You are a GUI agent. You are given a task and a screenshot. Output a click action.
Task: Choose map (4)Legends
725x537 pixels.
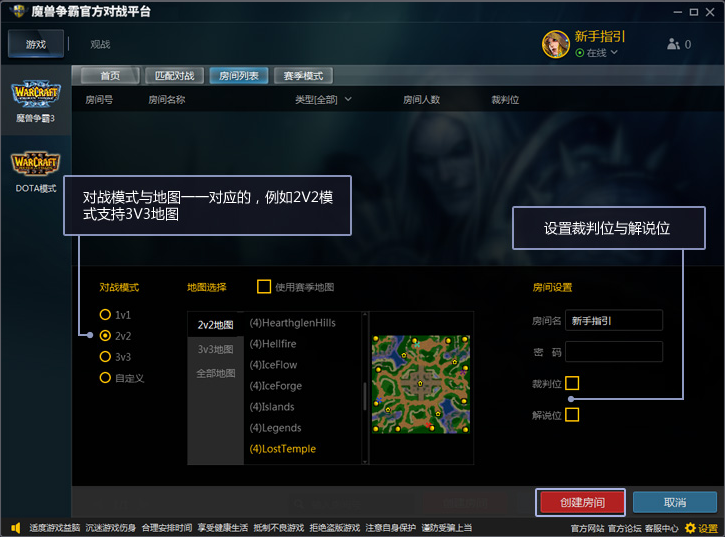click(x=275, y=428)
